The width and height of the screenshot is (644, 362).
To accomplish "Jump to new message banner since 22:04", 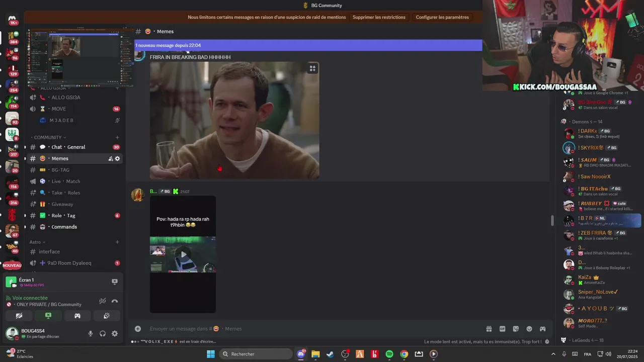I will click(308, 45).
